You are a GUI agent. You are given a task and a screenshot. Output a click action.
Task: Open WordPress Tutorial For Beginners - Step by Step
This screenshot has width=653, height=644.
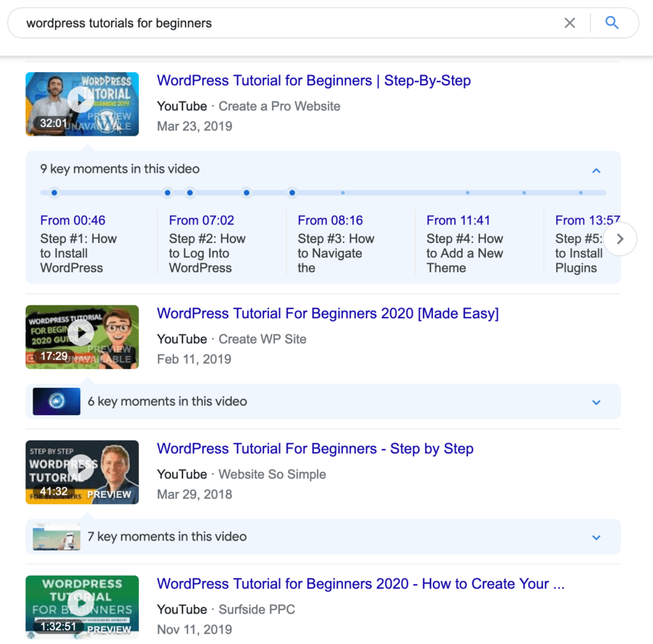coord(315,449)
